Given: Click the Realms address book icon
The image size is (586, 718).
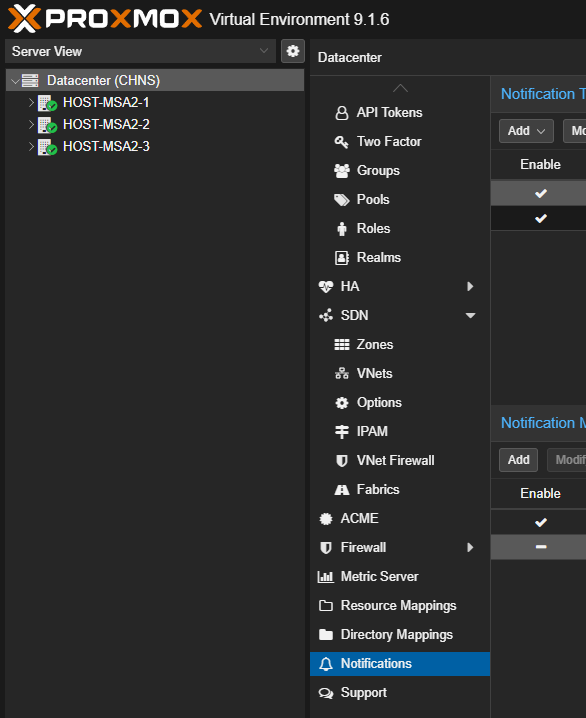Looking at the screenshot, I should click(342, 258).
